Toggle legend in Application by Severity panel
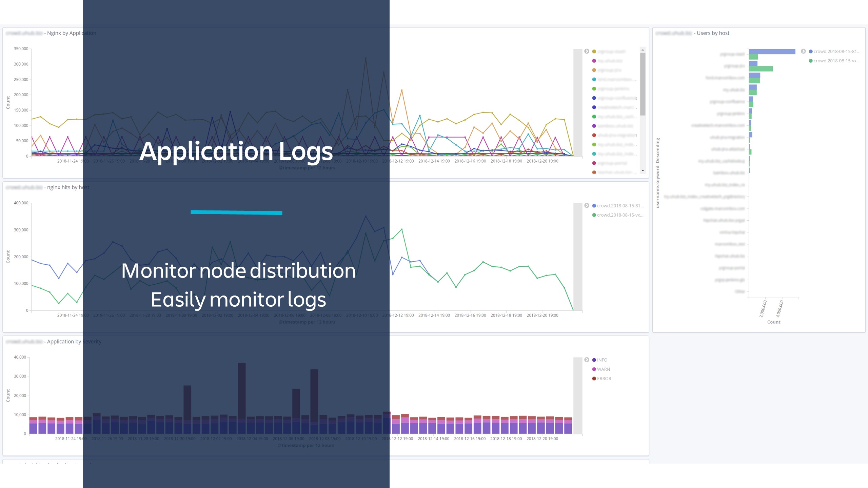 [587, 360]
